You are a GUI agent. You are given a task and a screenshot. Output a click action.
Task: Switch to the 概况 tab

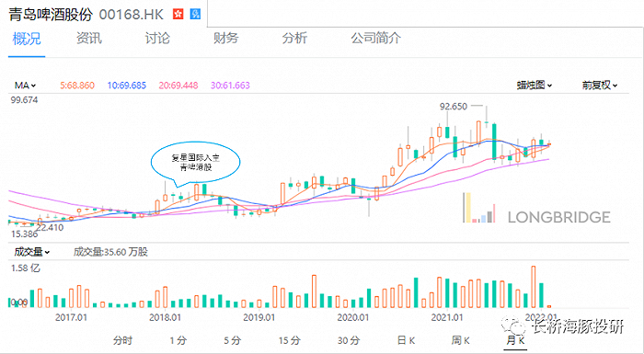(x=27, y=39)
